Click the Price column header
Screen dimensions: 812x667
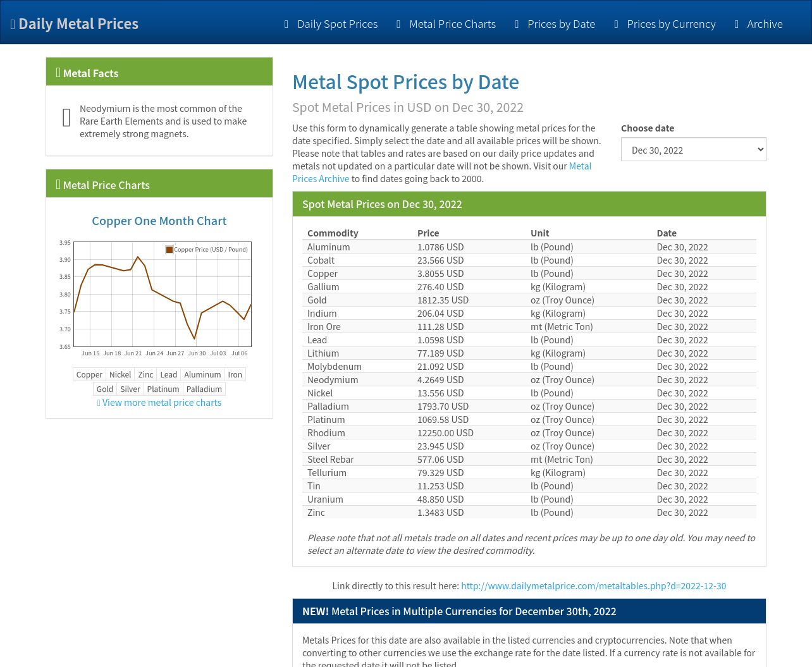click(x=428, y=233)
